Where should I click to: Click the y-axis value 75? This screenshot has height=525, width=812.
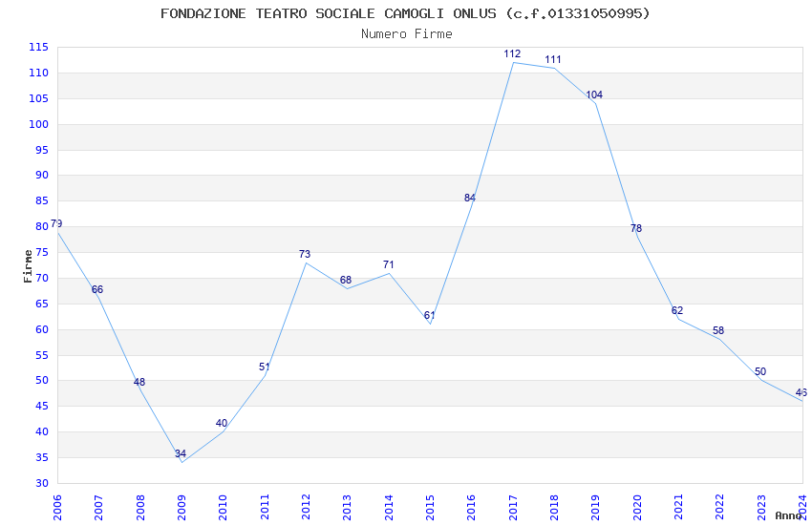tap(42, 252)
